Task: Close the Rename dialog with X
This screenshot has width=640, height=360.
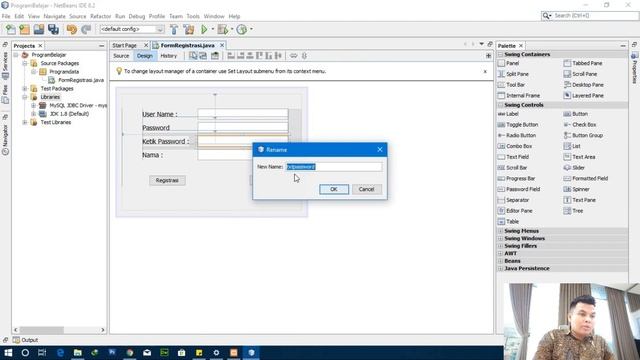Action: pos(380,150)
